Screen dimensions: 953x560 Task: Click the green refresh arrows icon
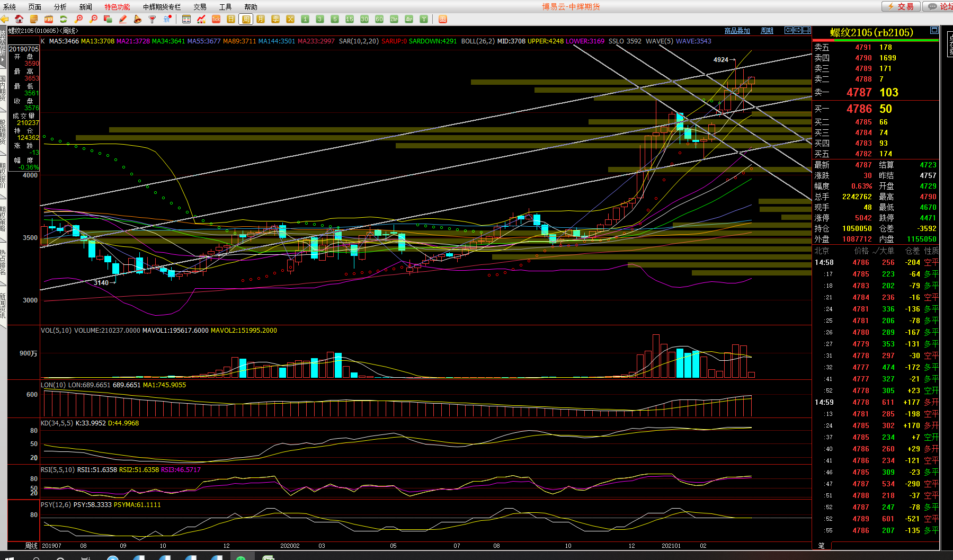(x=64, y=19)
